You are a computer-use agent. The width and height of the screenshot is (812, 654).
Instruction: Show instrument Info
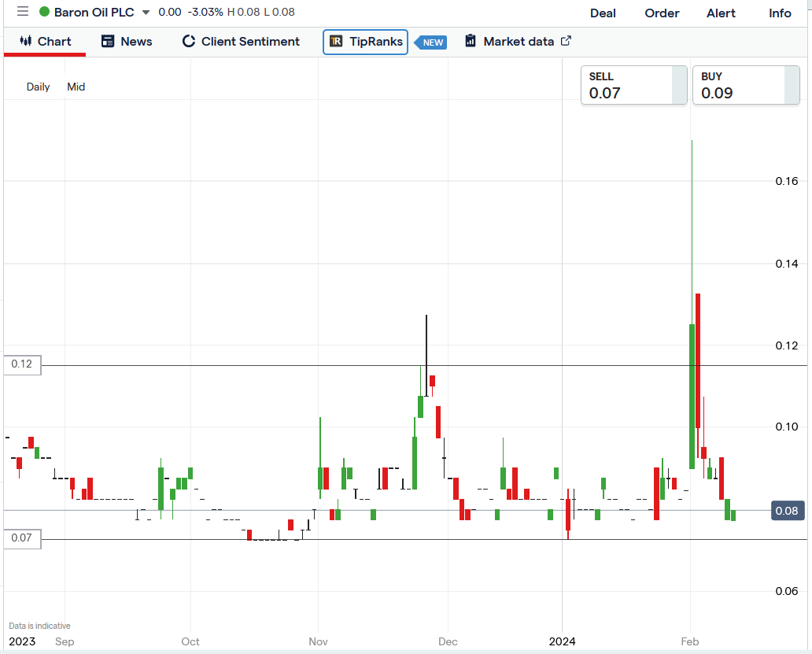point(780,13)
